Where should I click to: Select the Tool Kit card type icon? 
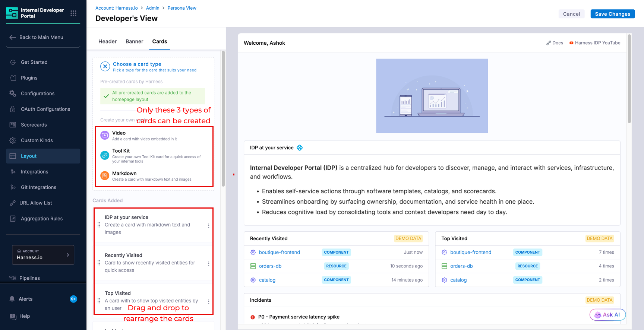click(x=105, y=155)
